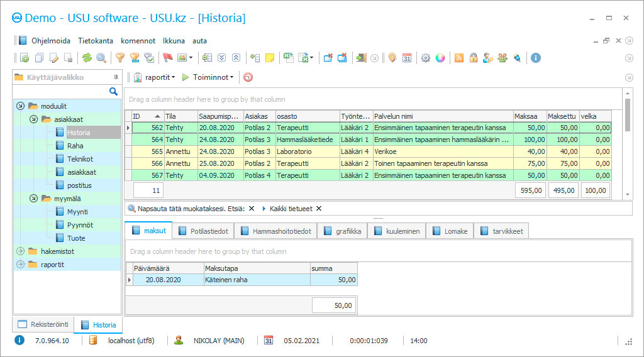
Task: Click the yellow sticky note icon
Action: (x=270, y=58)
